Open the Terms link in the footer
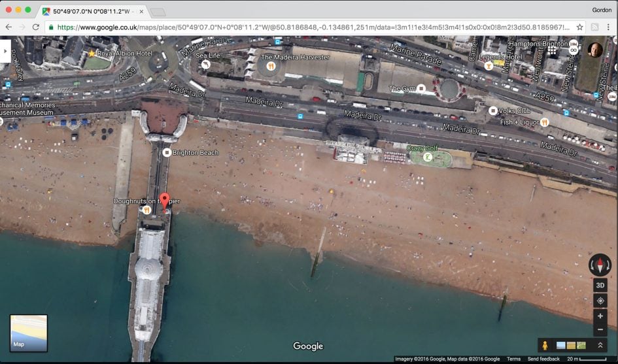618x364 pixels. pos(513,359)
